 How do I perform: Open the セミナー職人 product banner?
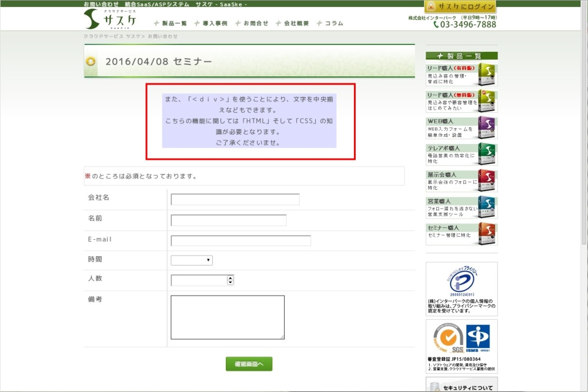tap(461, 233)
